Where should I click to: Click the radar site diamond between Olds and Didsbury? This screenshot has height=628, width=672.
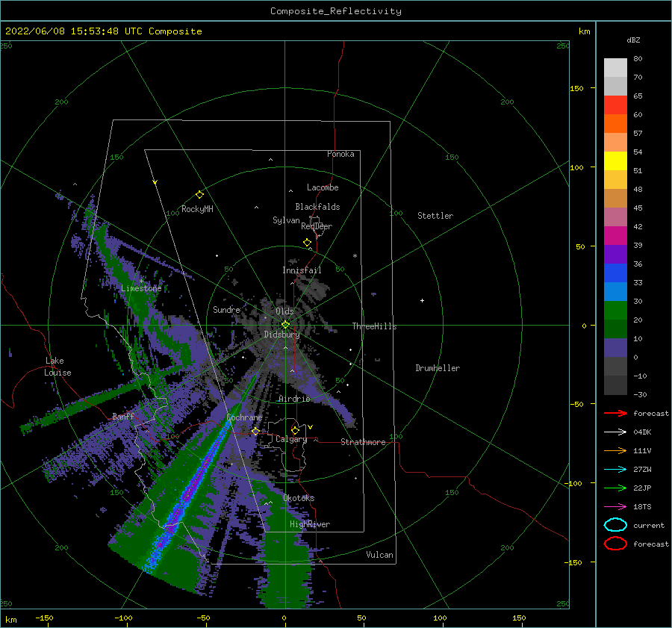[x=285, y=325]
